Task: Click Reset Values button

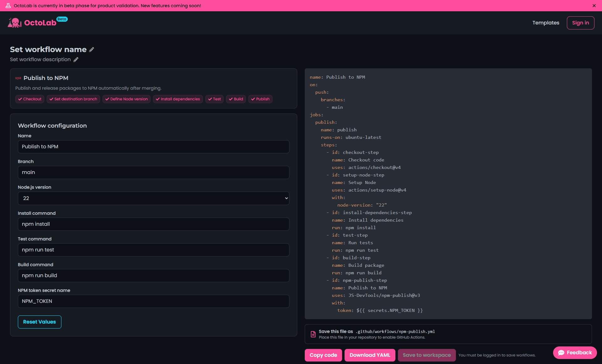Action: click(40, 322)
